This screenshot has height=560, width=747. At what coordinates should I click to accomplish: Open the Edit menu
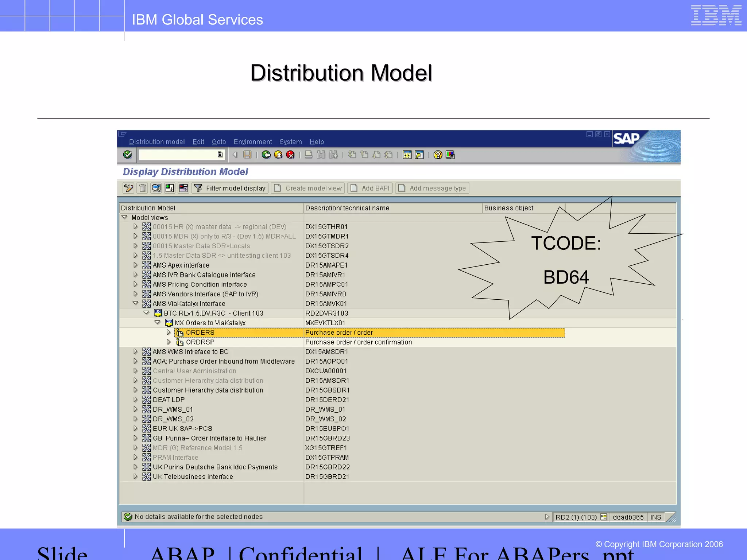(x=198, y=142)
